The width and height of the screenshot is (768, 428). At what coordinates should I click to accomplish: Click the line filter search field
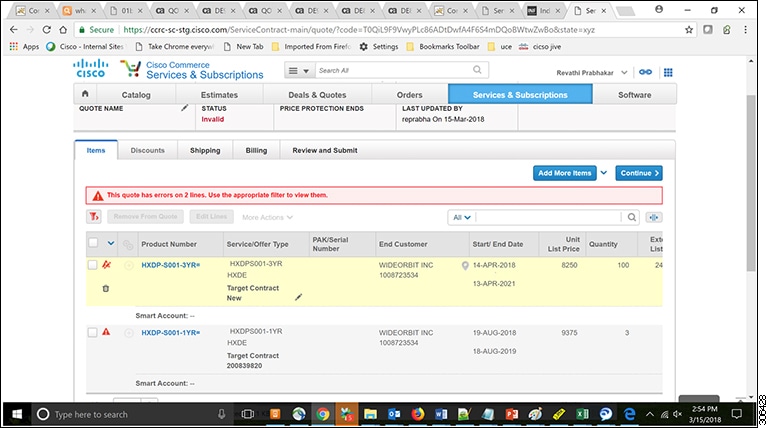coord(549,217)
